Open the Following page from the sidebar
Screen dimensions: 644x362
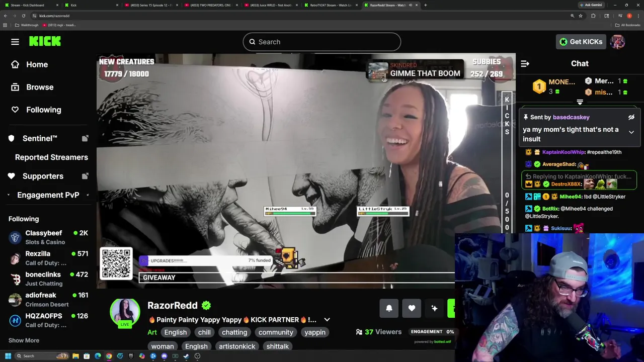coord(36,110)
